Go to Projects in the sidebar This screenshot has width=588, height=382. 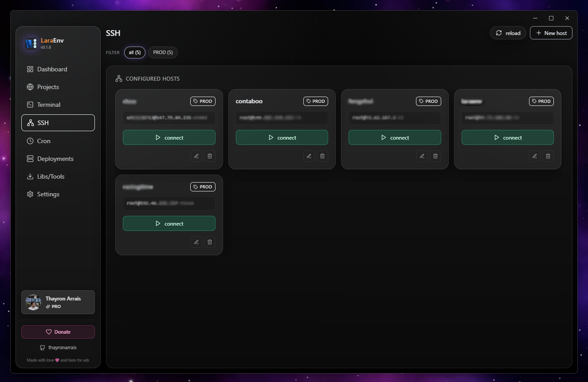tap(58, 87)
